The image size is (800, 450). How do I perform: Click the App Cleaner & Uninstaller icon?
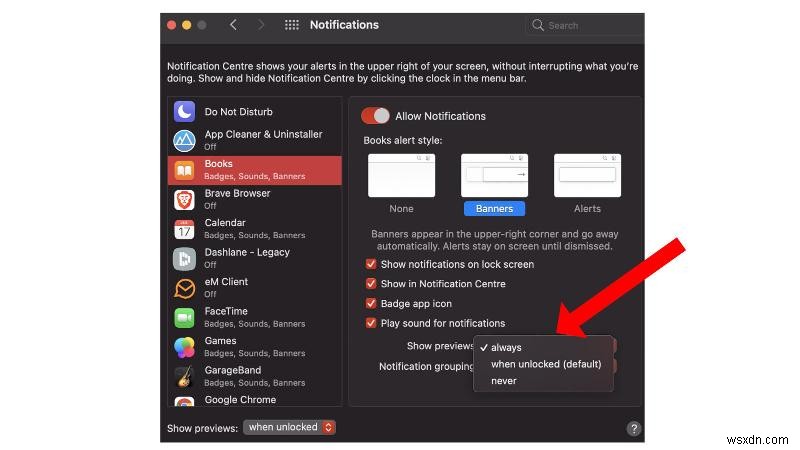point(184,141)
